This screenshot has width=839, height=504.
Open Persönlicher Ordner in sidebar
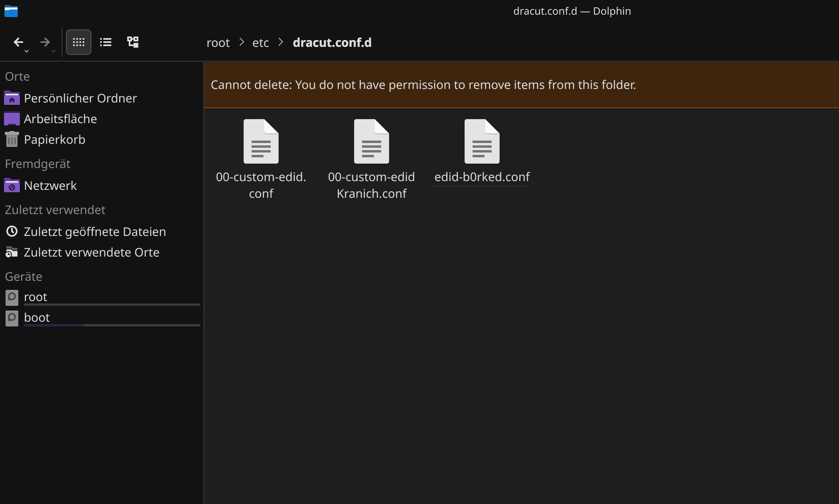point(80,98)
